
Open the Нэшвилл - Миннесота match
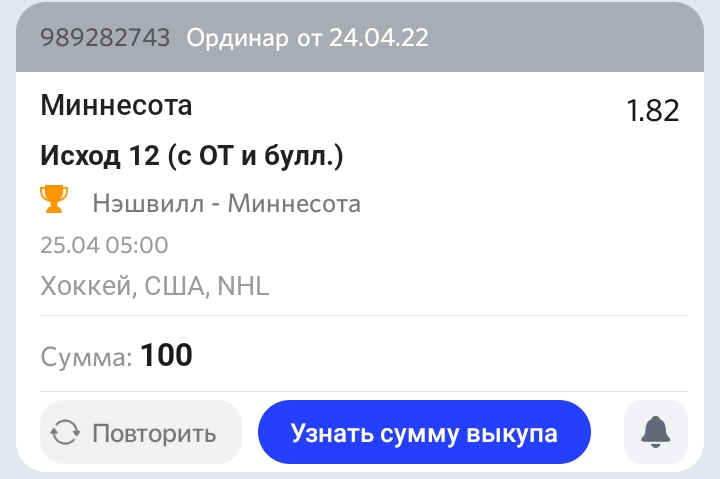point(226,204)
